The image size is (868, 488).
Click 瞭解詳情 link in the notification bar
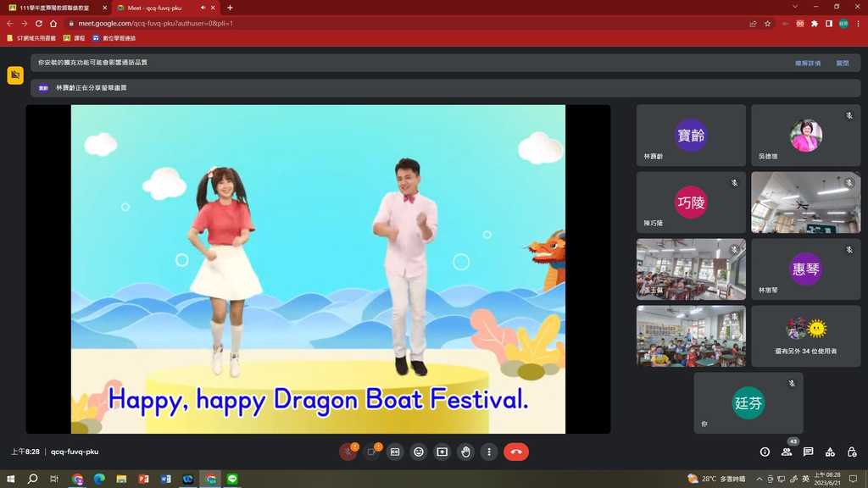click(x=808, y=63)
